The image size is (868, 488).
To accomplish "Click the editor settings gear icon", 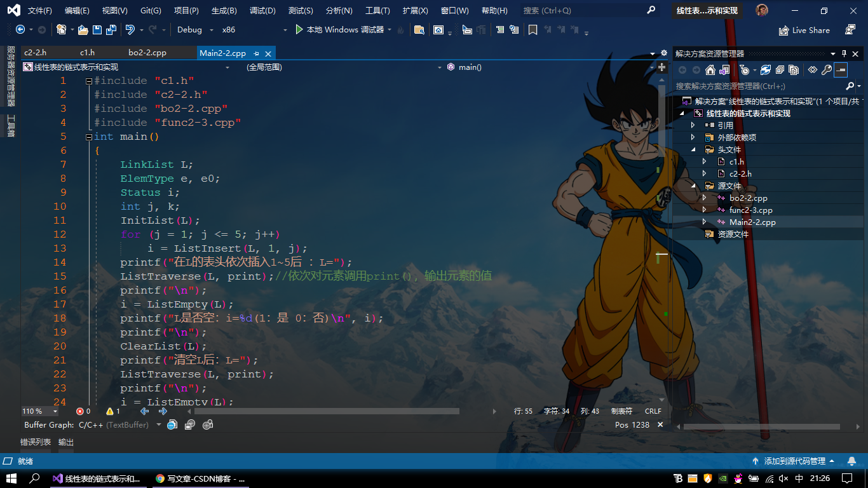I will [664, 53].
